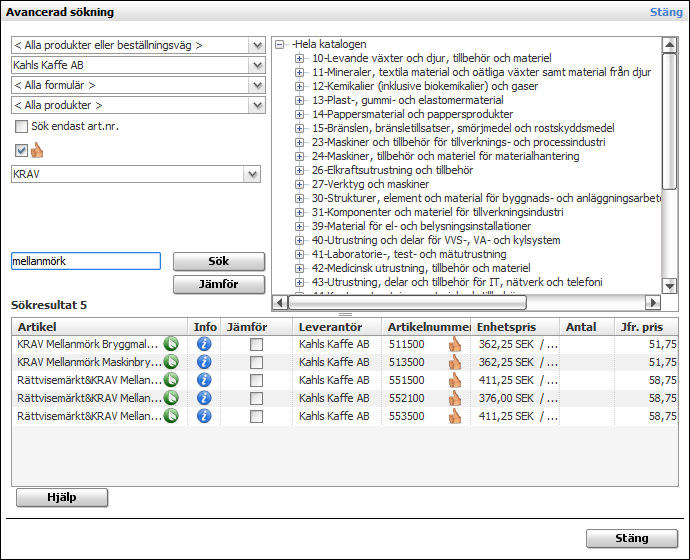
Task: Sort results by Artikelnummer column header
Action: (x=426, y=327)
